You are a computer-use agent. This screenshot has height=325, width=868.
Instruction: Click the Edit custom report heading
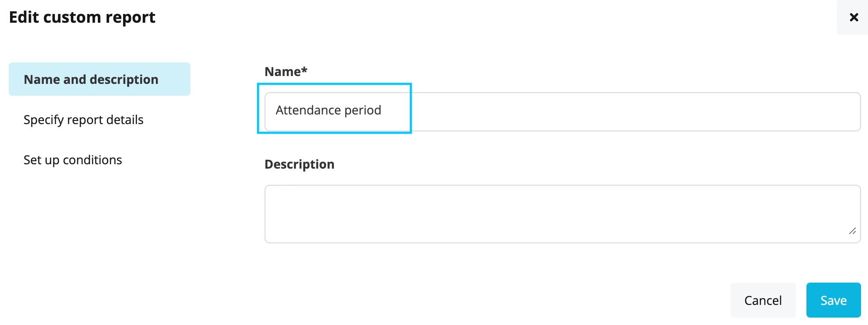point(82,17)
